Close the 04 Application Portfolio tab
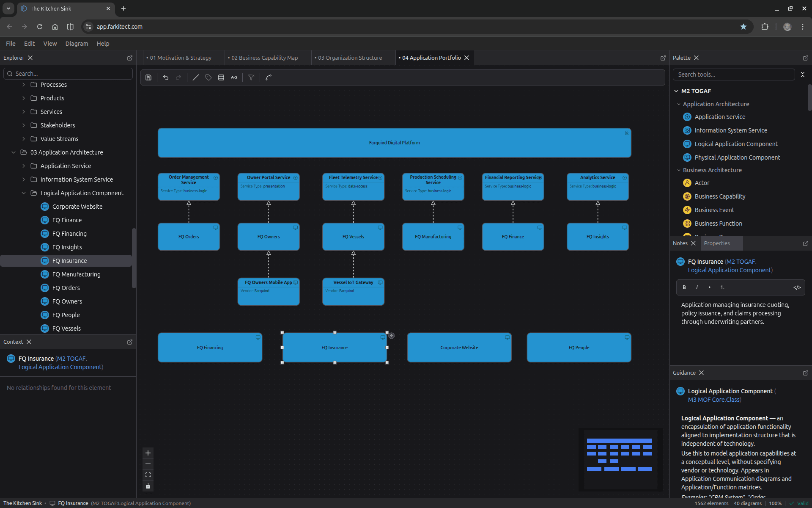812x508 pixels. (467, 58)
